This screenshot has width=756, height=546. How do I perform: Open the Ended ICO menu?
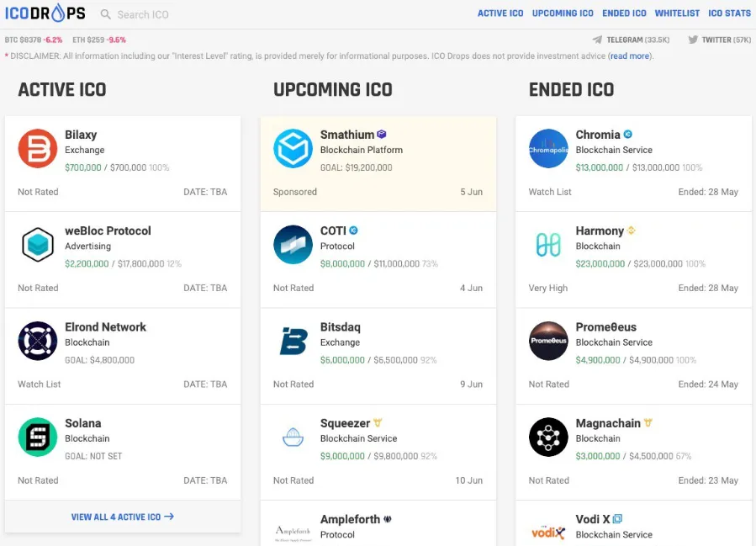tap(624, 13)
